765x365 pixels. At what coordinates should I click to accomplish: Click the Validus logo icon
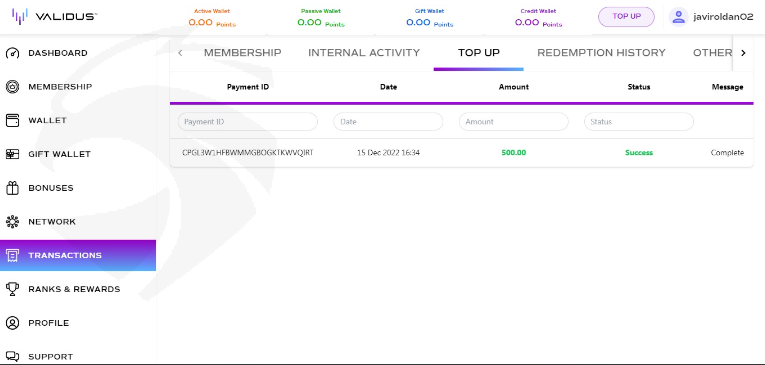coord(20,16)
